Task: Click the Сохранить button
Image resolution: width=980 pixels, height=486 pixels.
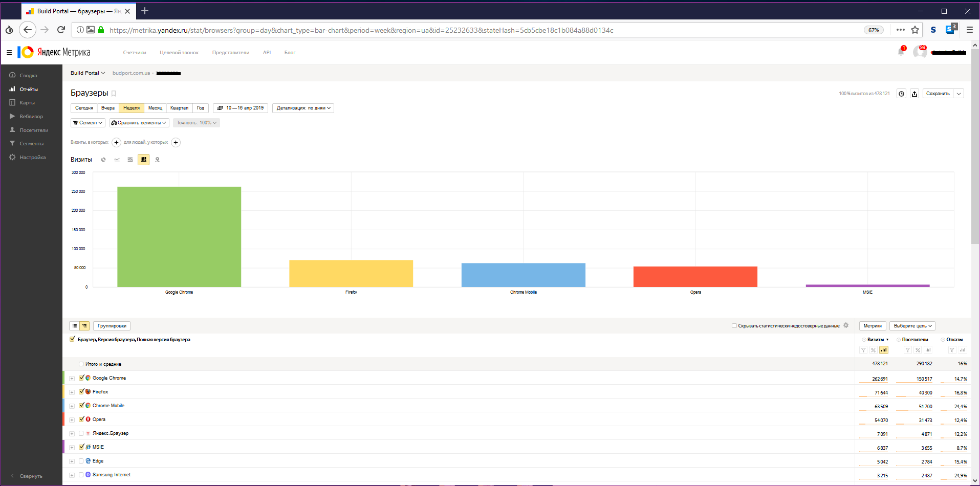Action: pyautogui.click(x=938, y=94)
